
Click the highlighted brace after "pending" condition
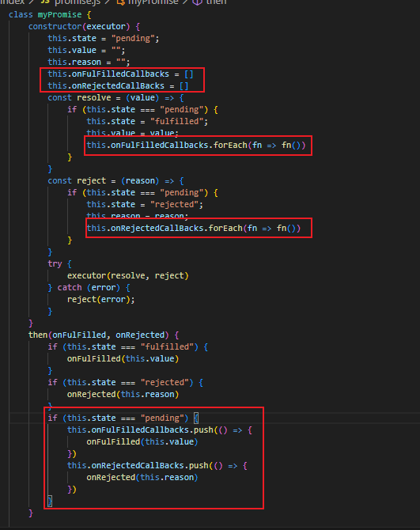[x=196, y=418]
